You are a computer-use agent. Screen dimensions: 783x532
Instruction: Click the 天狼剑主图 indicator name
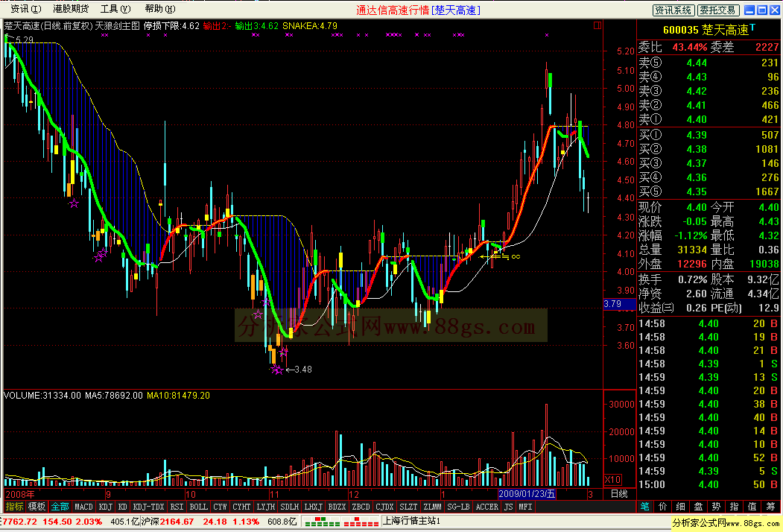[x=118, y=25]
